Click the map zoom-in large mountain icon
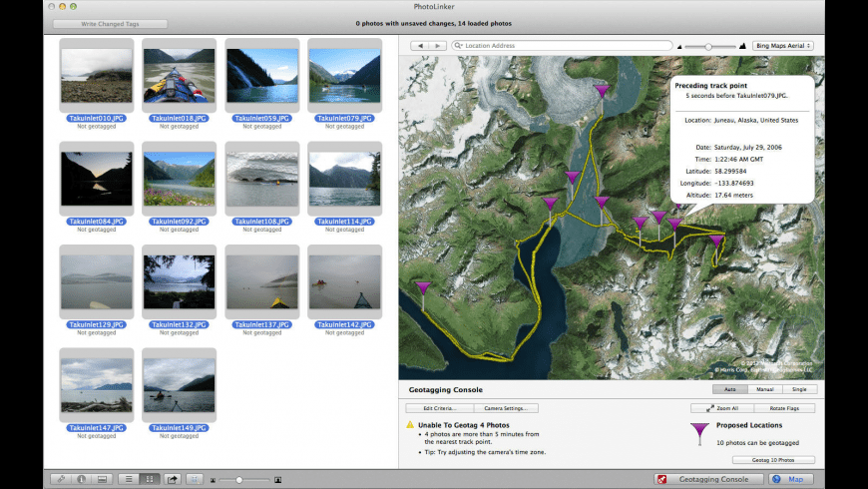Viewport: 868px width, 489px height. [x=742, y=46]
